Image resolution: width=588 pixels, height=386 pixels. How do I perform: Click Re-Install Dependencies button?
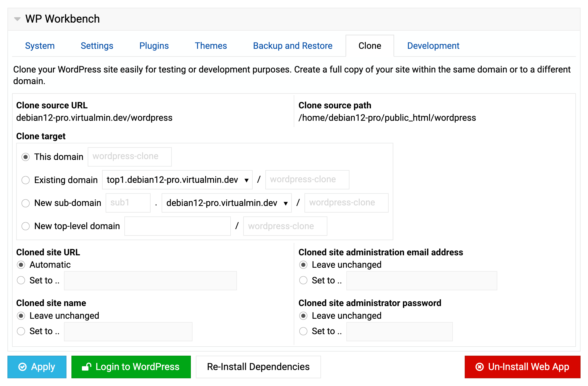point(258,367)
